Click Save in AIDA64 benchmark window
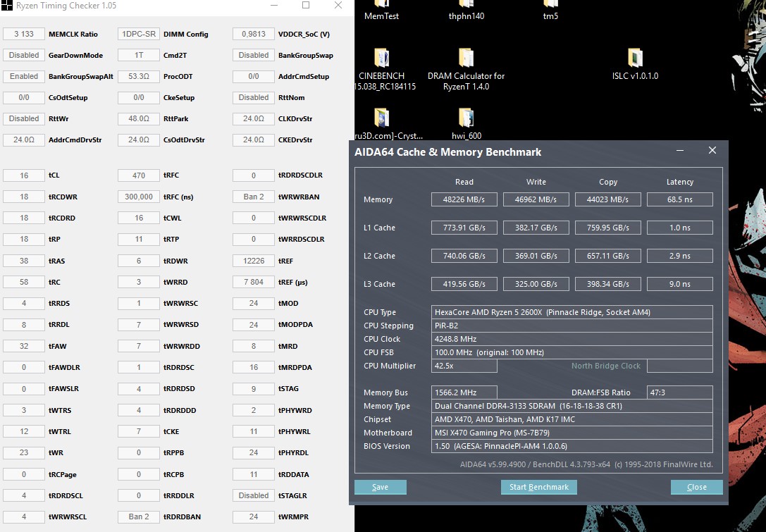 tap(380, 487)
